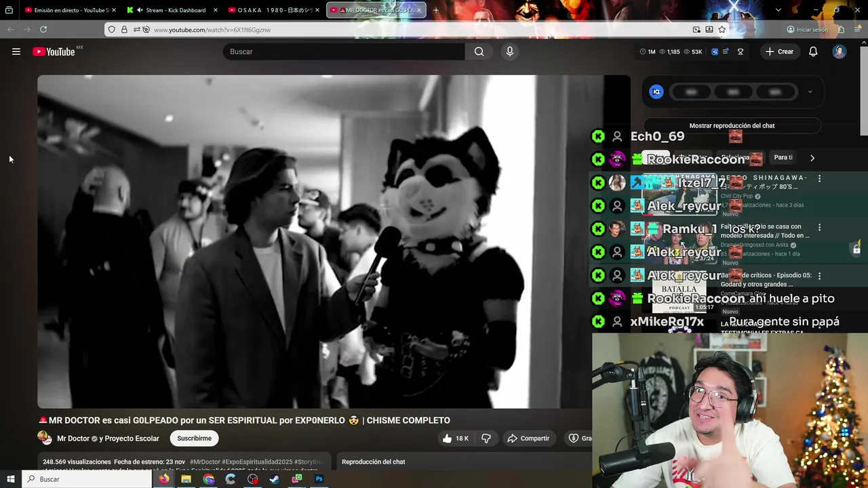868x488 pixels.
Task: Open the Windows Start menu
Action: pyautogui.click(x=11, y=479)
